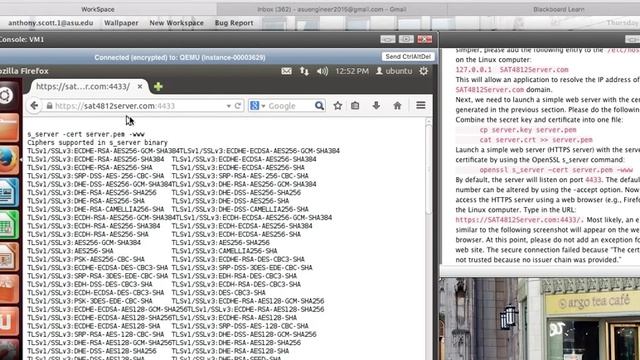Open LibreOffice Impress from launcher
Screen dimensions: 640x360
[x=8, y=257]
